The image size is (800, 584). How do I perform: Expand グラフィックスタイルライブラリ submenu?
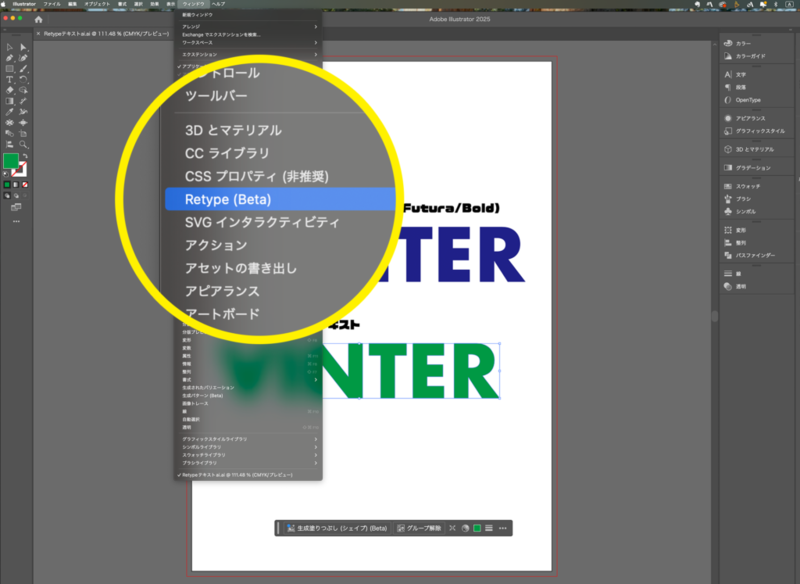click(248, 439)
